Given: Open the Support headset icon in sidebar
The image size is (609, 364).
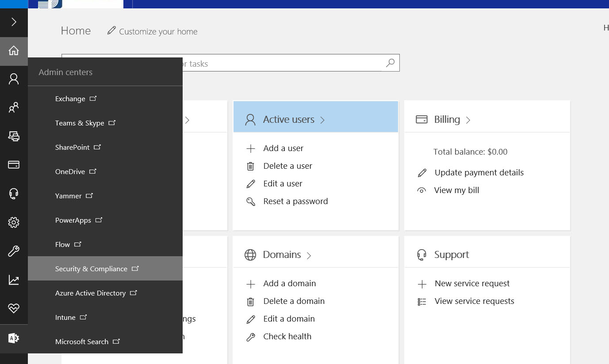Looking at the screenshot, I should tap(14, 193).
